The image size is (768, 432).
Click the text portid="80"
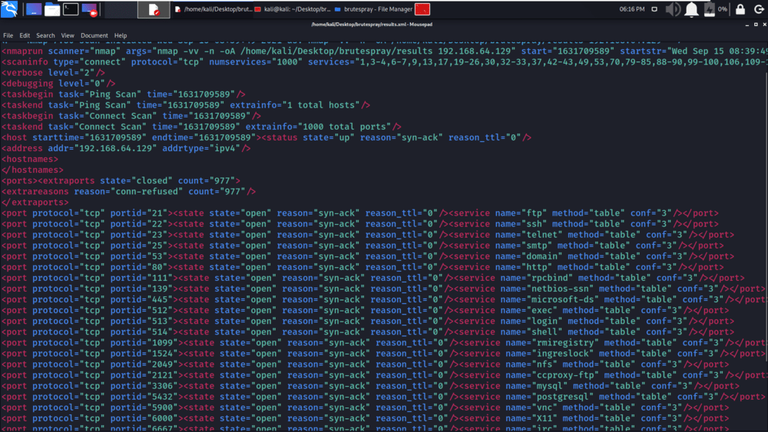139,267
